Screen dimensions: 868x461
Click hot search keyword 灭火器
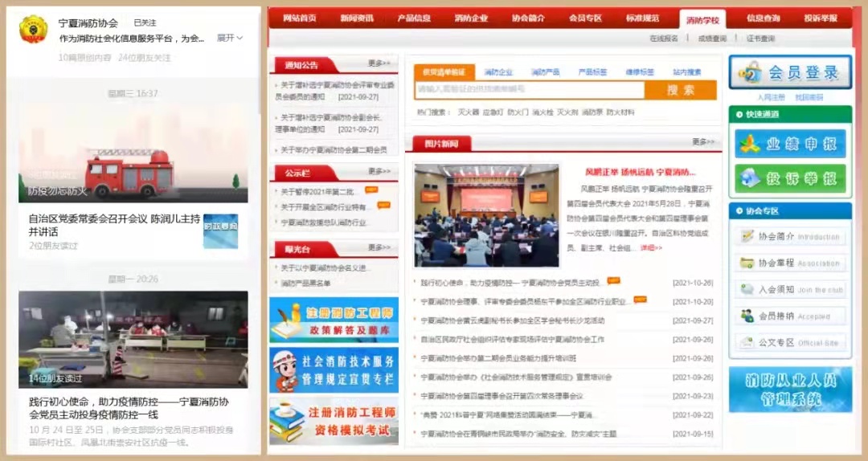(469, 112)
